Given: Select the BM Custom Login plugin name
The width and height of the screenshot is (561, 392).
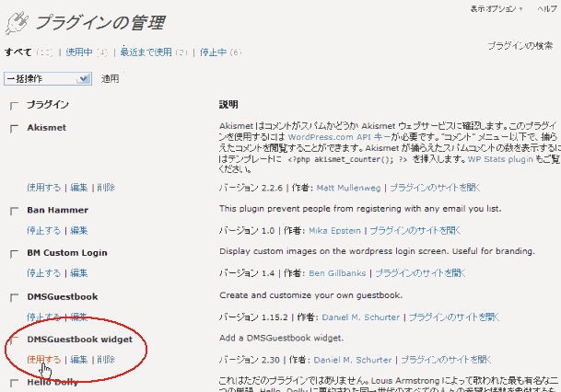Looking at the screenshot, I should pos(67,253).
